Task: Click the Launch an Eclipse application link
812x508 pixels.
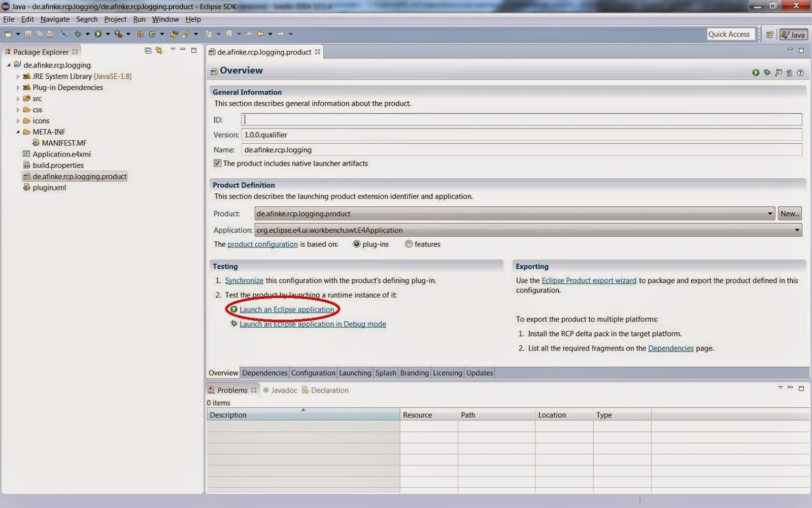Action: pyautogui.click(x=287, y=309)
